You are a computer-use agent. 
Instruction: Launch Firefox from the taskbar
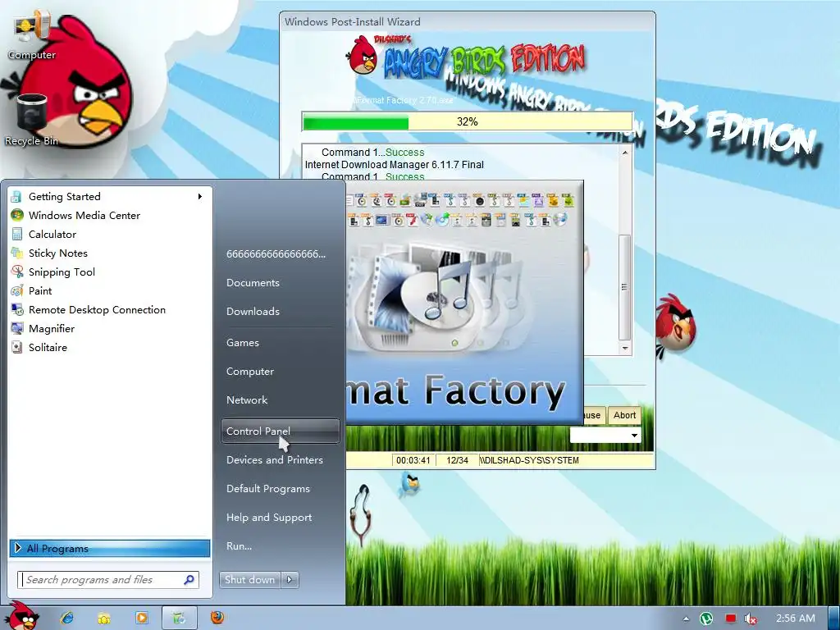(x=217, y=618)
